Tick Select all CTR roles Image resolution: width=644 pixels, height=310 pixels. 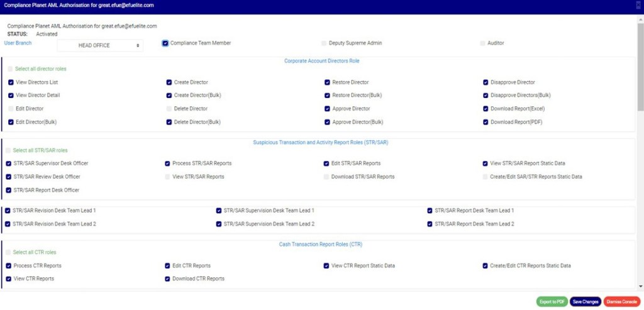coord(9,252)
